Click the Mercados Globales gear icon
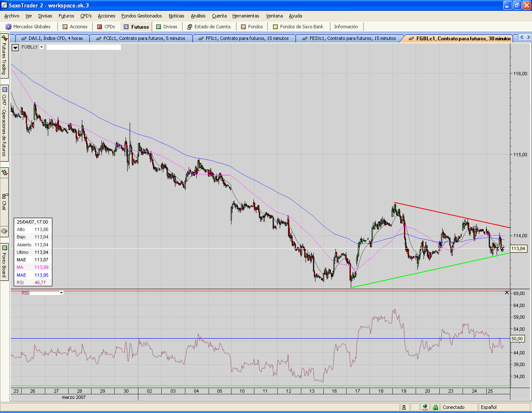 (x=8, y=27)
